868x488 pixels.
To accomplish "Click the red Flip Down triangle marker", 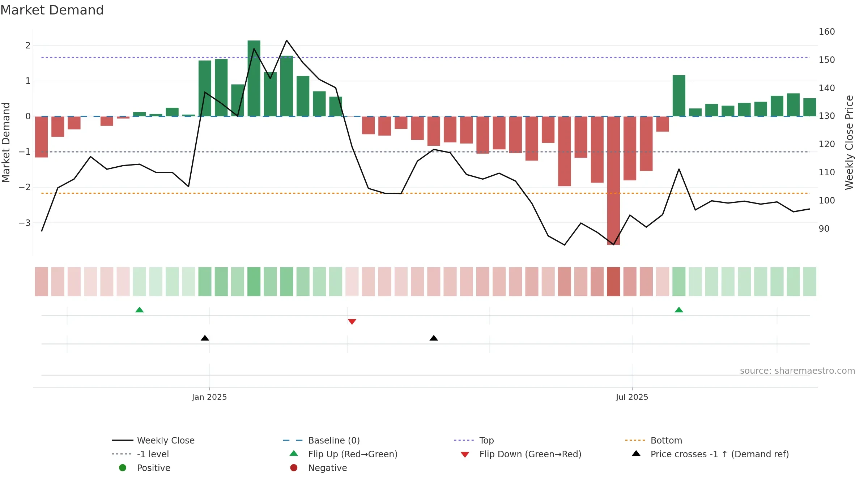I will click(352, 322).
